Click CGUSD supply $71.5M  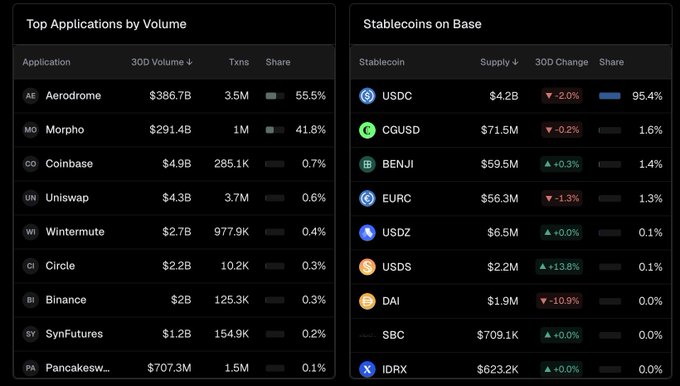coord(500,130)
